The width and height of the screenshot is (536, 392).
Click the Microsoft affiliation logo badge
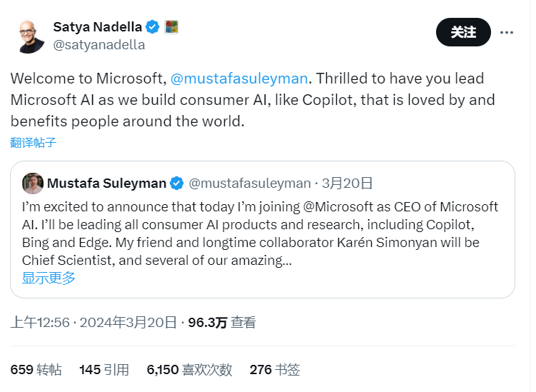171,27
